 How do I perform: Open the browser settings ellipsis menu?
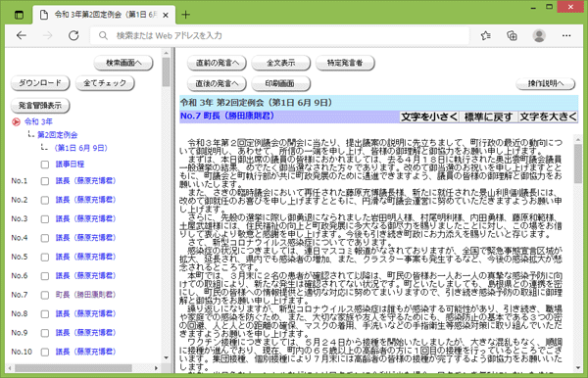[x=566, y=35]
